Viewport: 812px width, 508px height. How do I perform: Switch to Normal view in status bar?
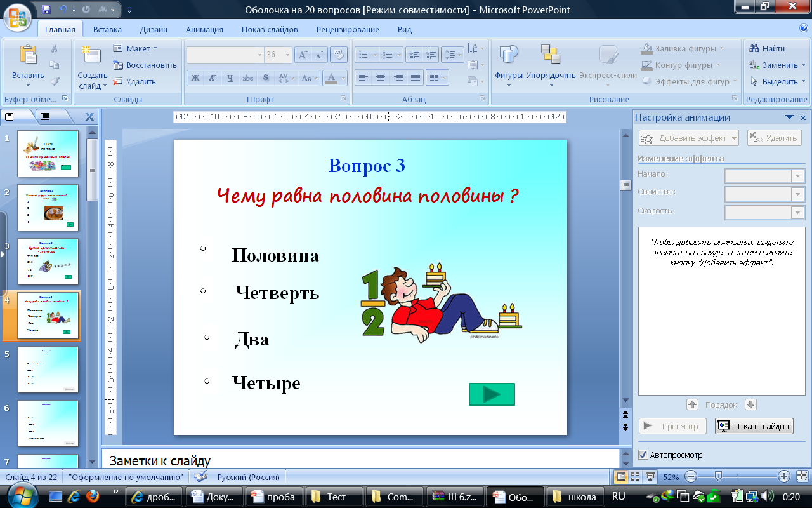621,476
